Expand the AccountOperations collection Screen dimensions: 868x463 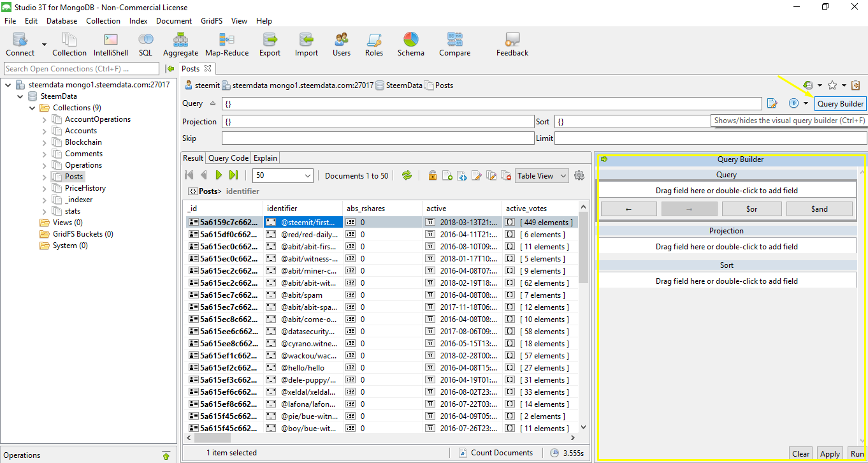click(44, 119)
